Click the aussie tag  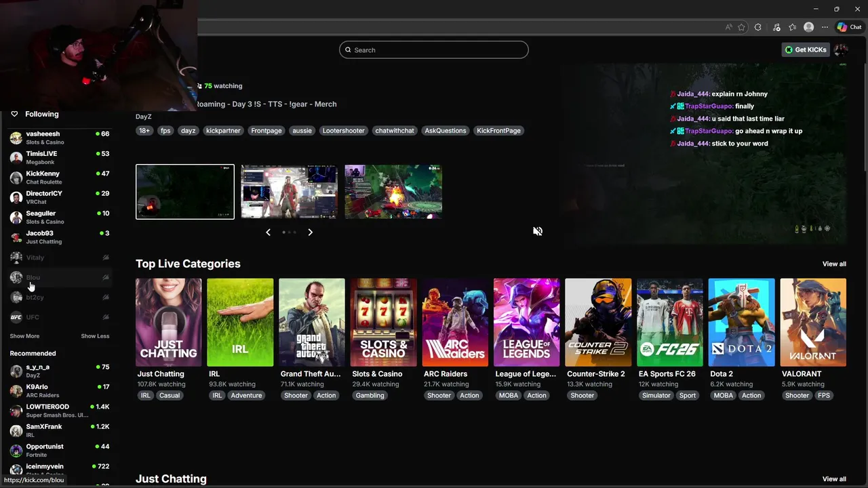(x=302, y=130)
